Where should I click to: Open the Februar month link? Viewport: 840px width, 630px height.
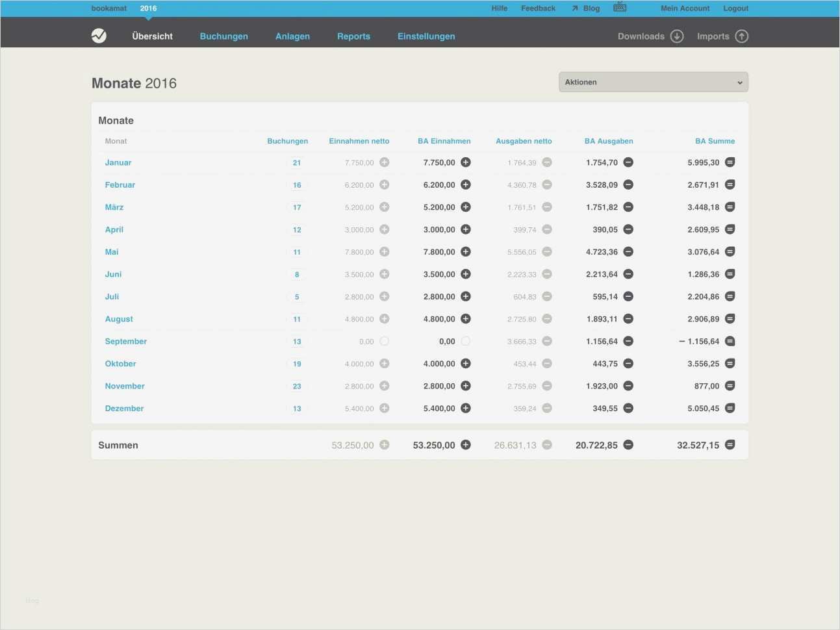pyautogui.click(x=120, y=184)
